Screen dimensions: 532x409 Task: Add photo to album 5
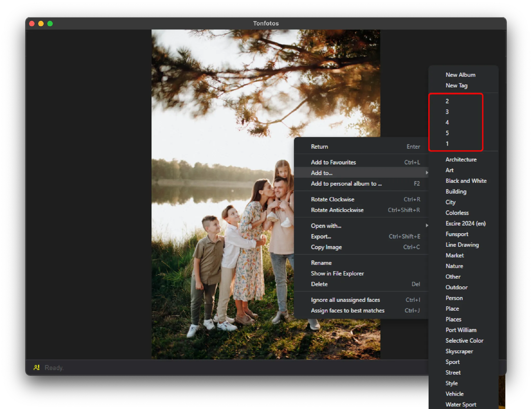point(463,133)
